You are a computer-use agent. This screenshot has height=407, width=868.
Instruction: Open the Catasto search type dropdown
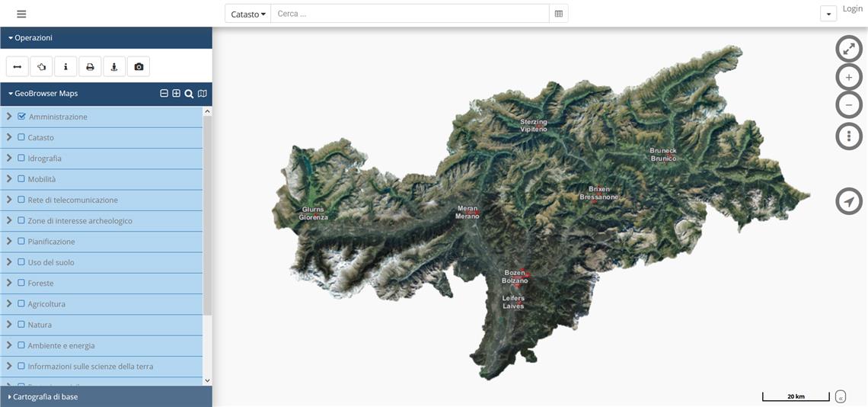248,14
